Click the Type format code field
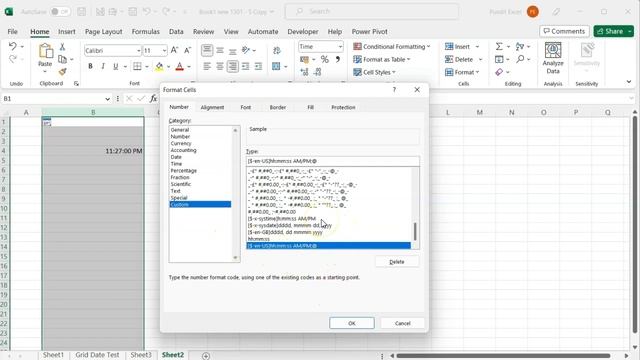 tap(333, 161)
